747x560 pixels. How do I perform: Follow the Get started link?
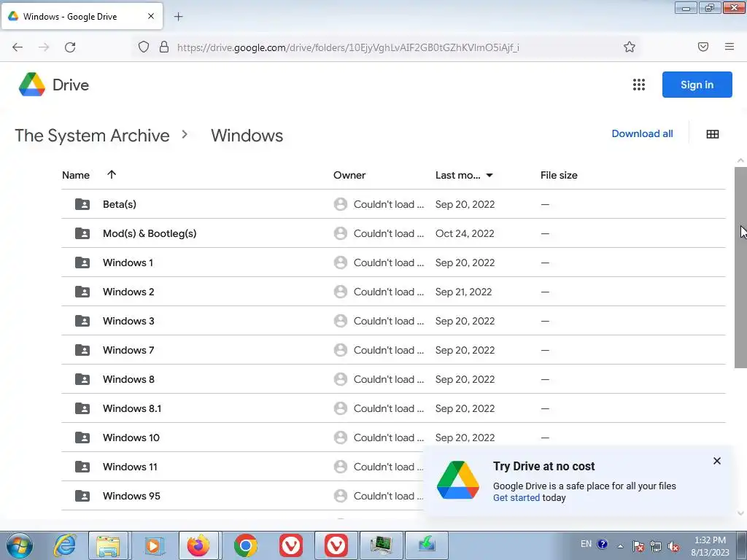[x=516, y=497]
